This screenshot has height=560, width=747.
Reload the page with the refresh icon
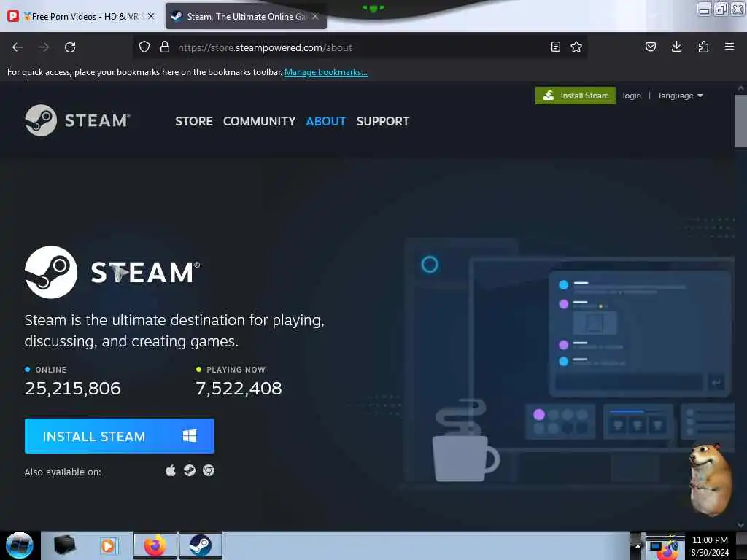pyautogui.click(x=70, y=47)
